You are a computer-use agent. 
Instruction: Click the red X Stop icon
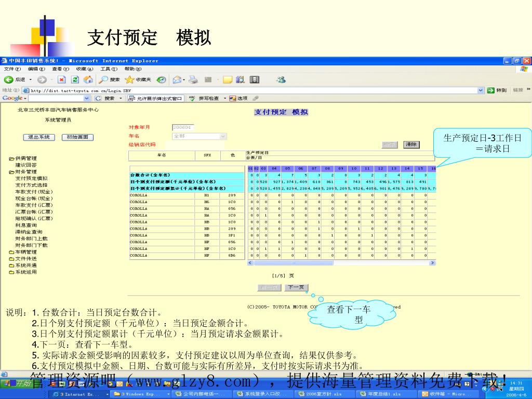(61, 79)
